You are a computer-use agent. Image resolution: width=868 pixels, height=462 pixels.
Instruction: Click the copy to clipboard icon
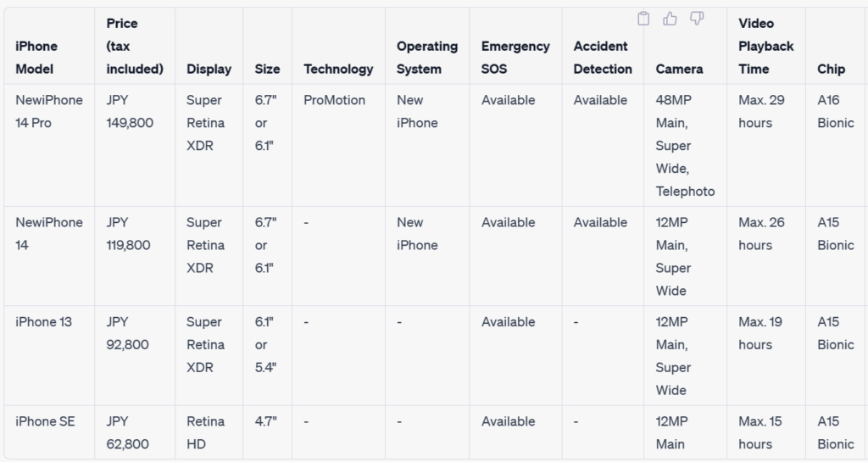tap(643, 19)
